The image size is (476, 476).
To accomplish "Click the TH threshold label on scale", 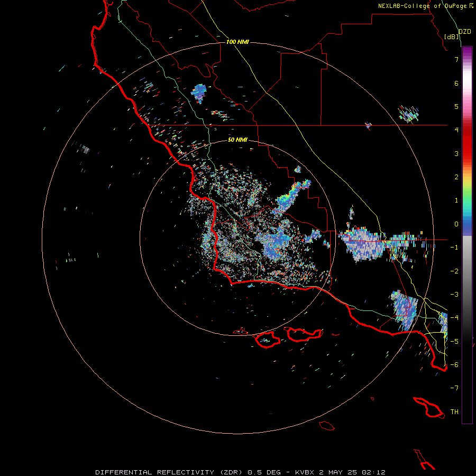I will click(454, 412).
